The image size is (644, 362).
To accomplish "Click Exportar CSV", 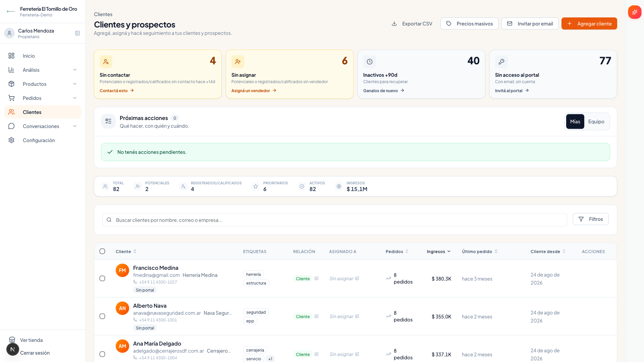I will tap(412, 23).
